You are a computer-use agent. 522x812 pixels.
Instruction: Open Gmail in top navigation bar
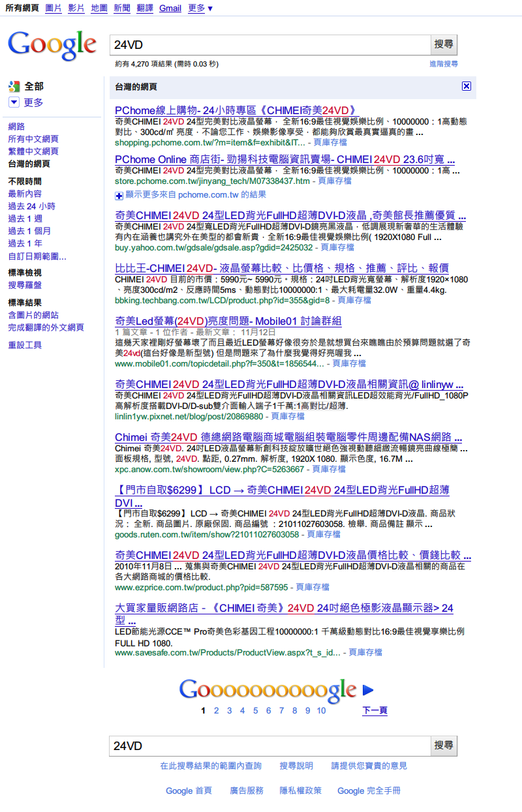[x=170, y=8]
